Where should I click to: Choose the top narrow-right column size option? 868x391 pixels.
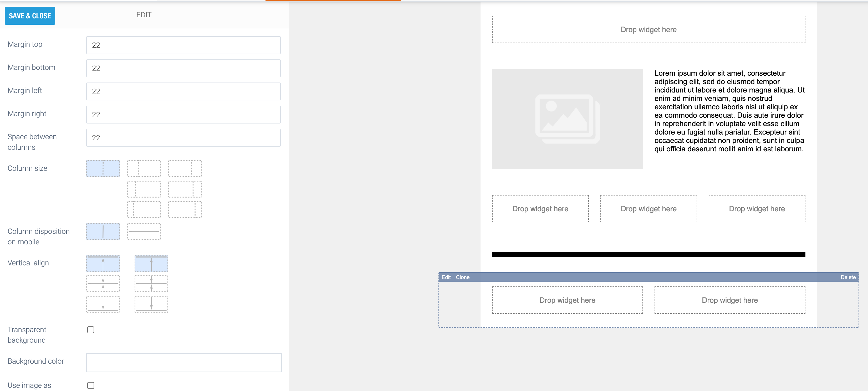click(x=185, y=169)
